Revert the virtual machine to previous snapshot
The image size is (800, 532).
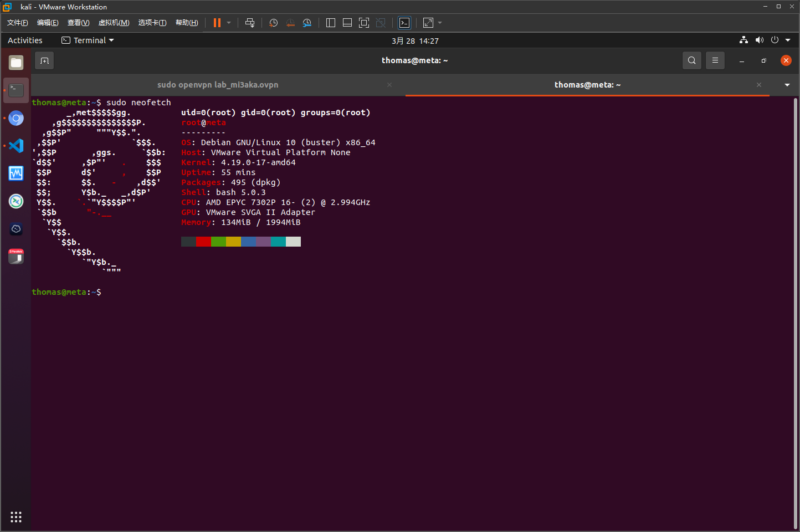tap(290, 23)
